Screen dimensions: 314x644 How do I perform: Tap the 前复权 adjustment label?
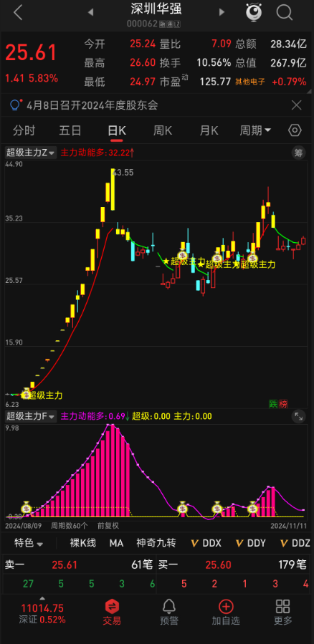coord(108,525)
